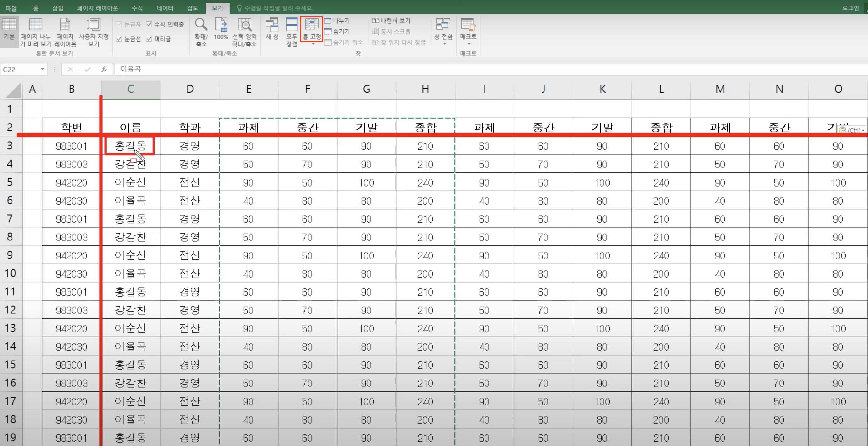Click Unhide (숨기기 취소) window icon

pos(328,42)
